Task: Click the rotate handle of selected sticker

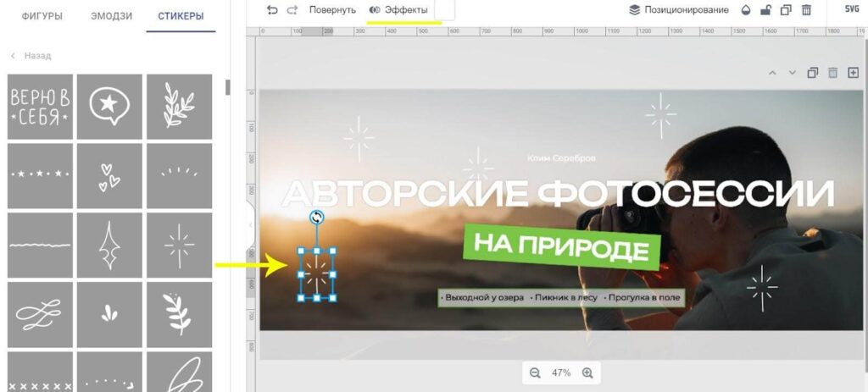Action: tap(317, 218)
